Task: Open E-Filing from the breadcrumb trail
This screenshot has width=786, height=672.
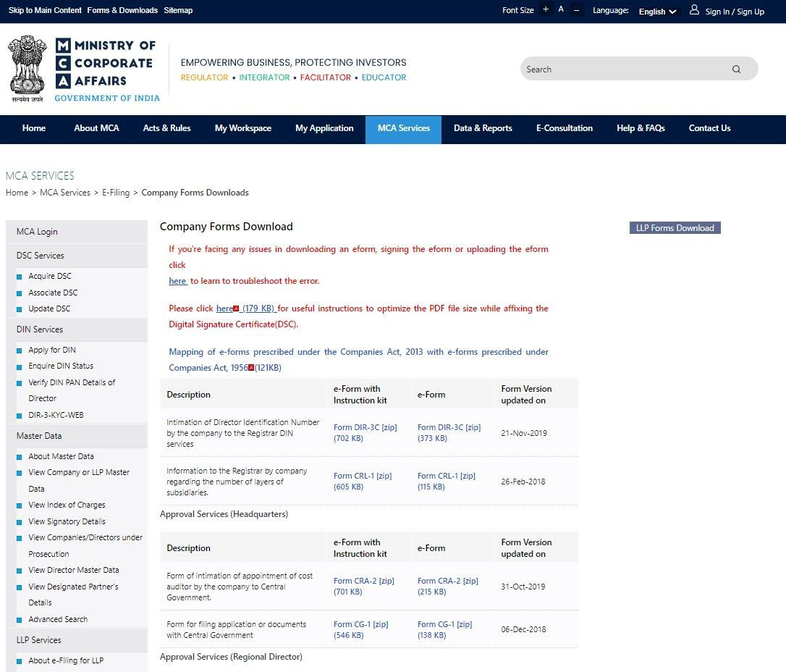Action: 116,193
